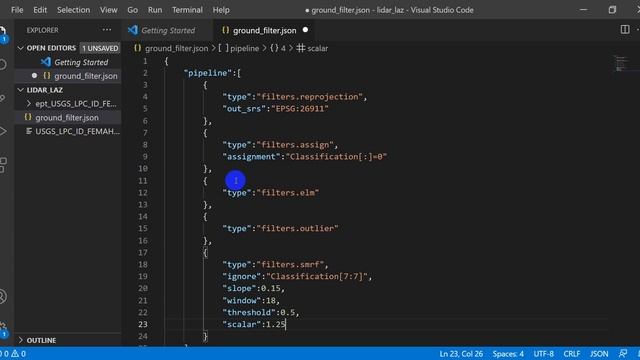Expand the Outline section
This screenshot has height=360, width=640.
coord(20,340)
